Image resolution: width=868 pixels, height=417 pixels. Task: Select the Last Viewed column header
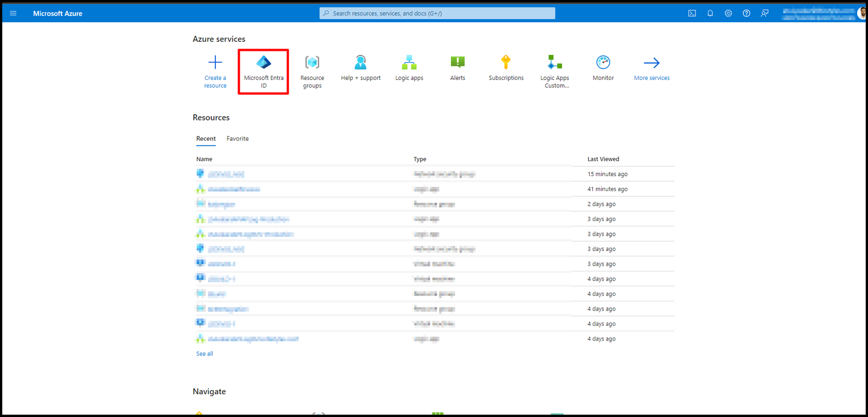click(x=603, y=159)
